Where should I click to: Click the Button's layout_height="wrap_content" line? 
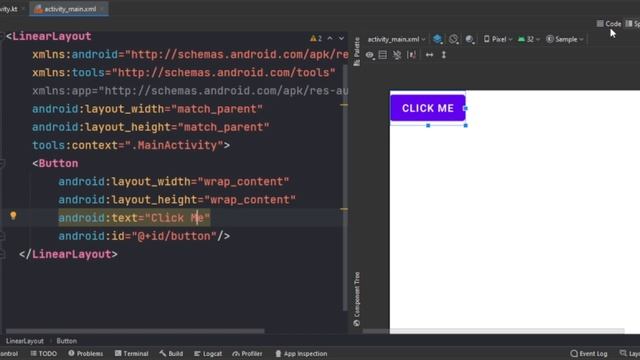click(177, 200)
